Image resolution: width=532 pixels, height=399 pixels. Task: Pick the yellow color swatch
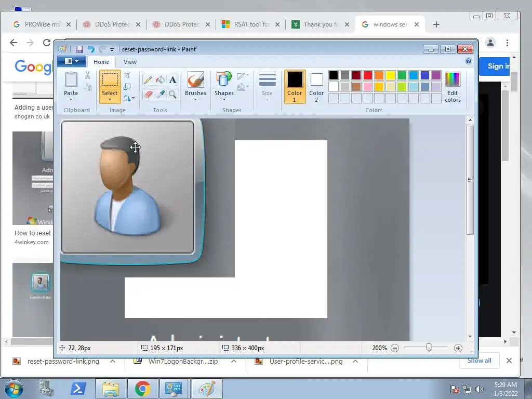pos(391,75)
